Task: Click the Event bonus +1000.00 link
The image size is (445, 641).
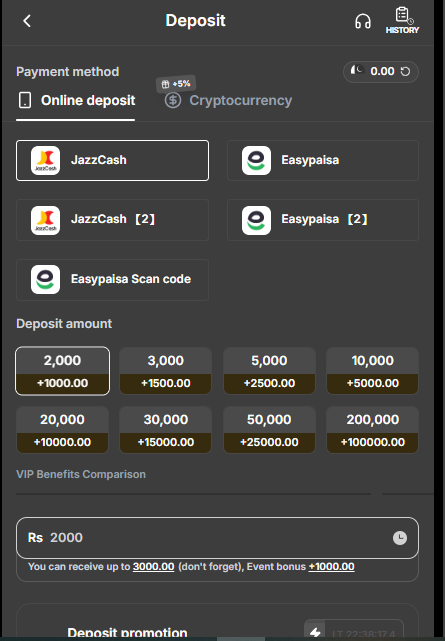Action: [x=331, y=567]
